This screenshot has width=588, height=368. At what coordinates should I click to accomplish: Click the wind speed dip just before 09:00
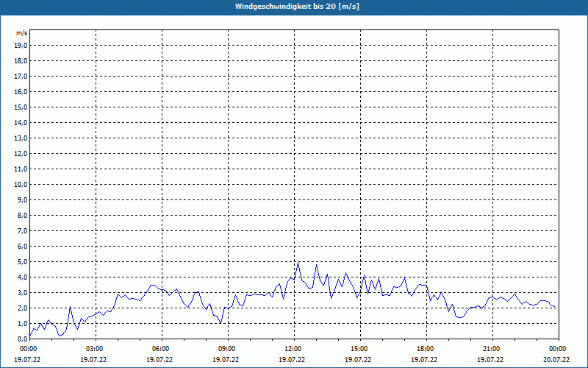221,323
